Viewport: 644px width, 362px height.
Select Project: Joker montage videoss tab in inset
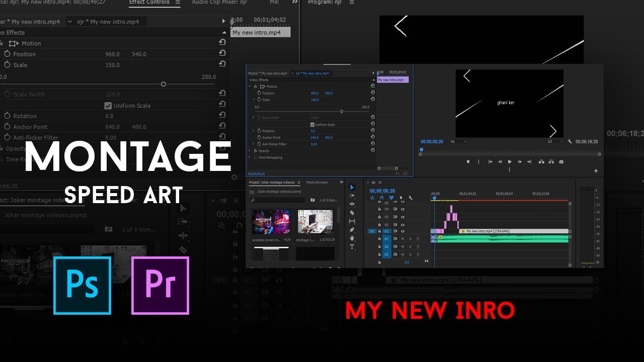tap(272, 183)
